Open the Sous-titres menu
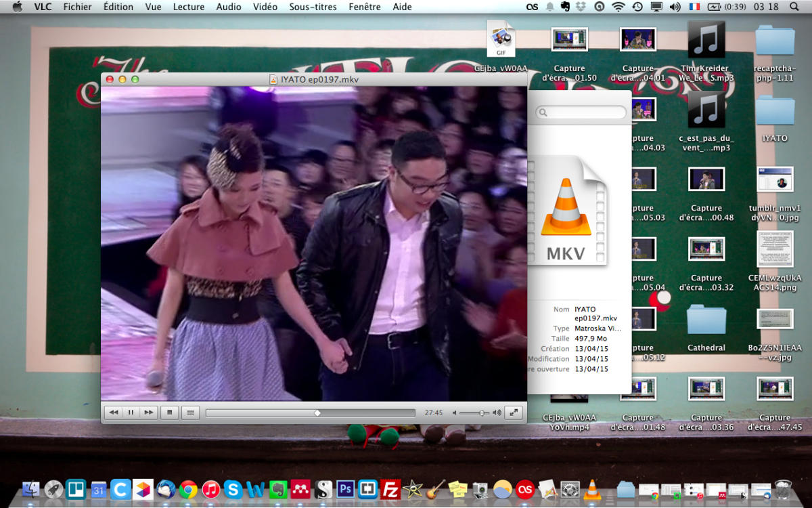 313,7
